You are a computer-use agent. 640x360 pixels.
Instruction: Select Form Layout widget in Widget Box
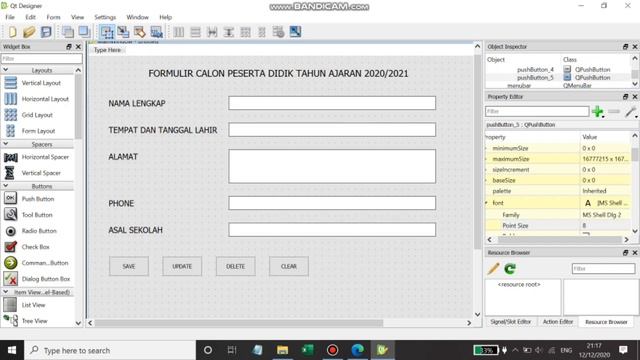pos(38,131)
